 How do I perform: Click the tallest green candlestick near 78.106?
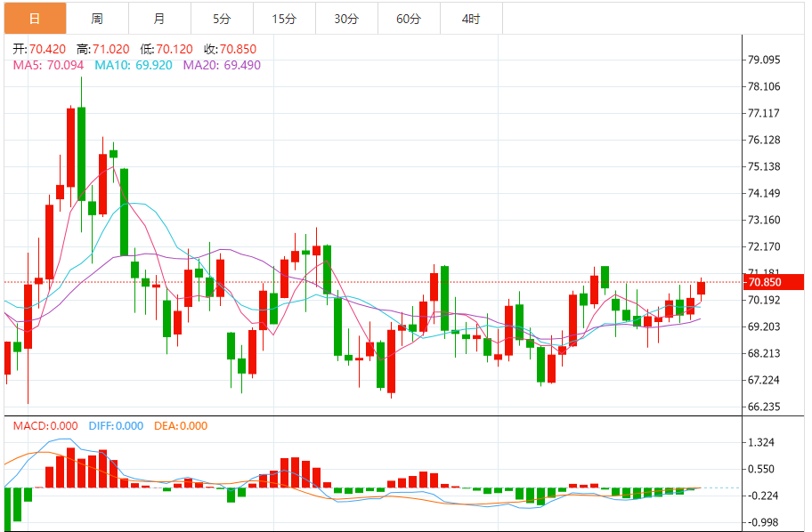pyautogui.click(x=81, y=154)
